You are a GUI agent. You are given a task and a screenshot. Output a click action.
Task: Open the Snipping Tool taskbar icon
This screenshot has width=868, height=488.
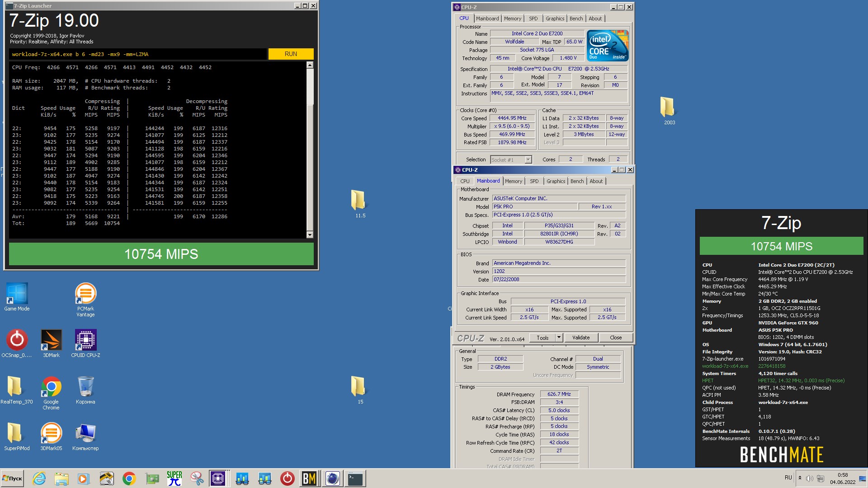pos(197,479)
